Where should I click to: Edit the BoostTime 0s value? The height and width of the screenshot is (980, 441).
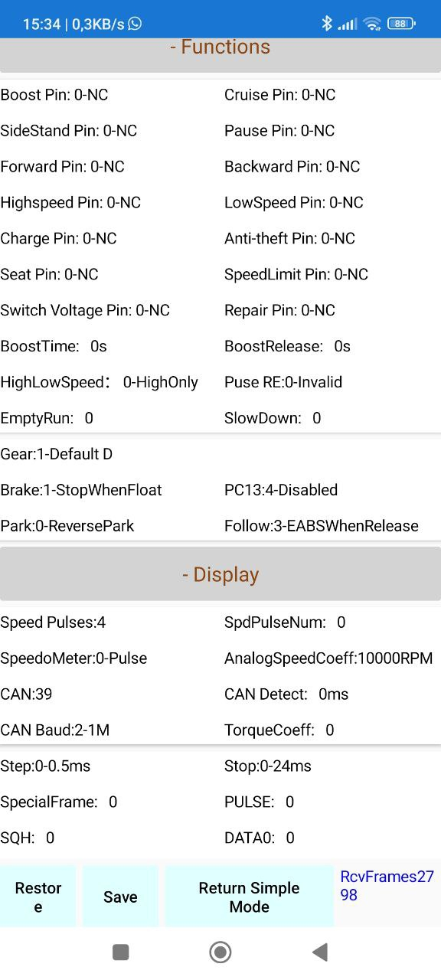(54, 346)
